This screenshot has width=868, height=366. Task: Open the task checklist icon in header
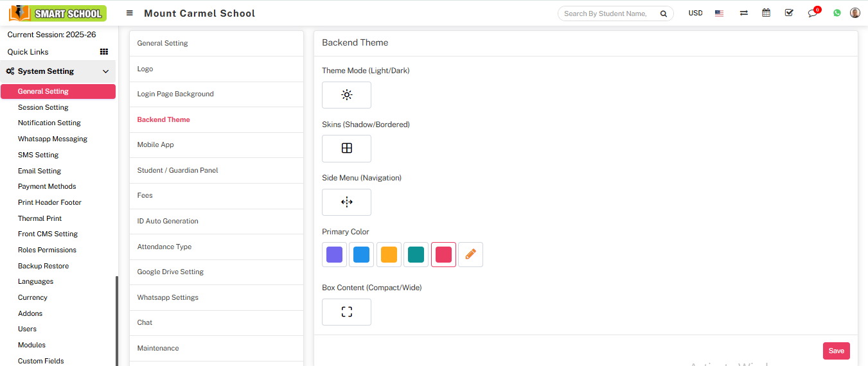click(x=789, y=13)
